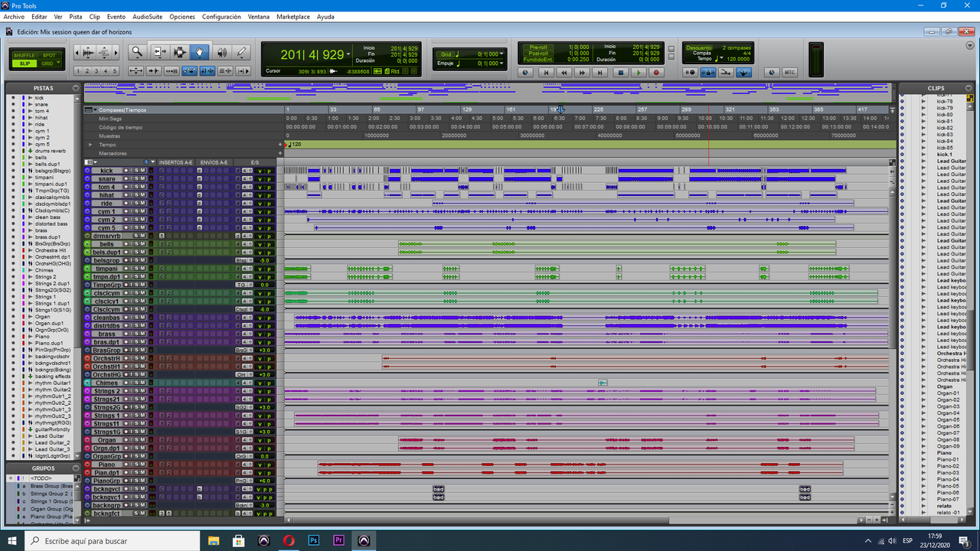Screen dimensions: 980x551
Task: Open the GRUPOS list options menu
Action: 76,468
